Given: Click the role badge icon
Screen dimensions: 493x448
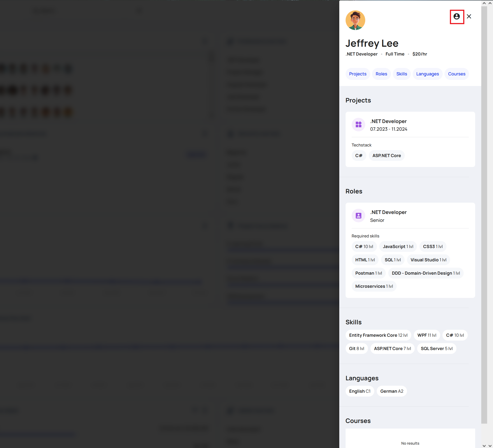Looking at the screenshot, I should coord(358,216).
